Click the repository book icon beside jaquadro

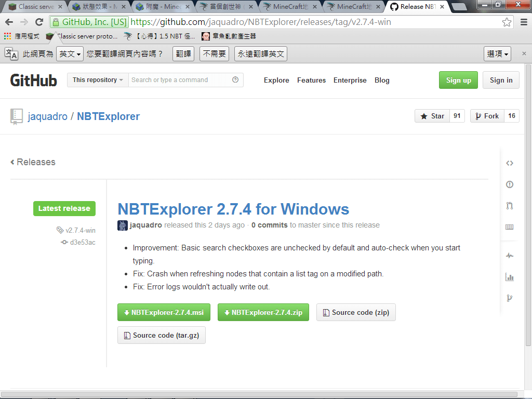[16, 117]
